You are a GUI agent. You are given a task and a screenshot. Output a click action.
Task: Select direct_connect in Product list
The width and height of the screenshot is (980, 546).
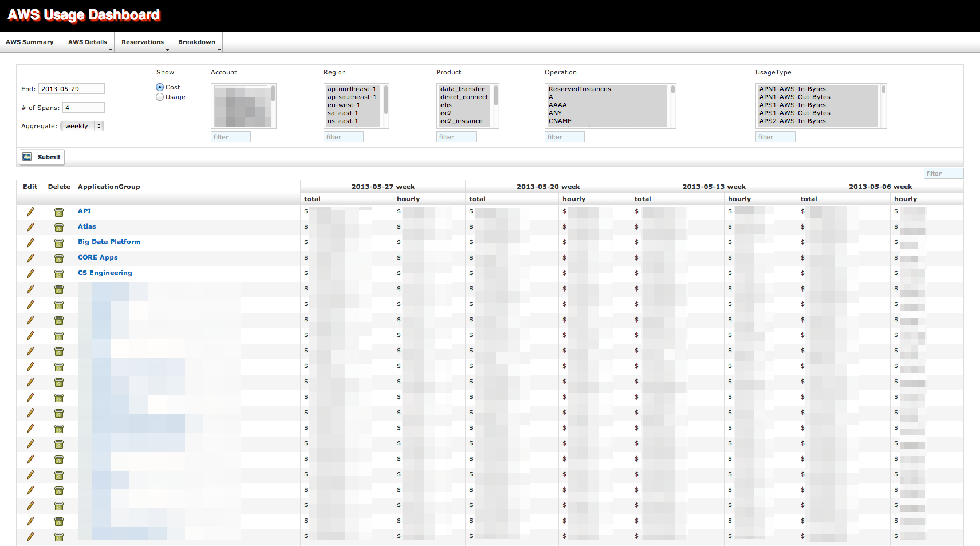pos(465,97)
